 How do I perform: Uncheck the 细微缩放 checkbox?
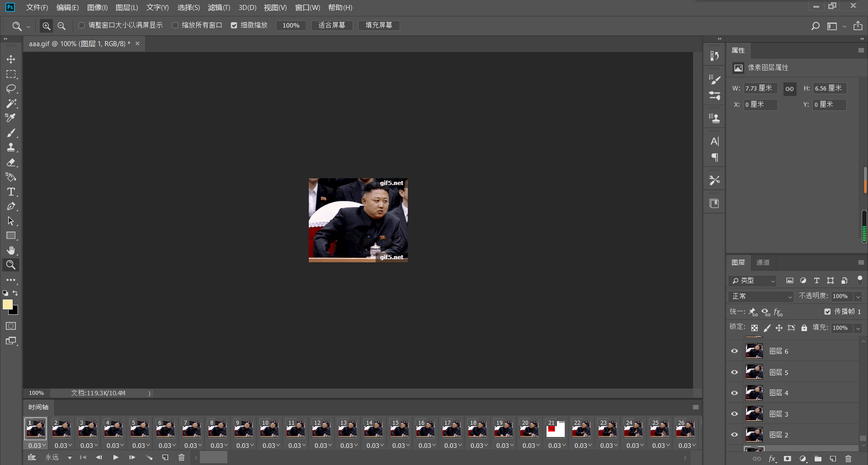234,25
